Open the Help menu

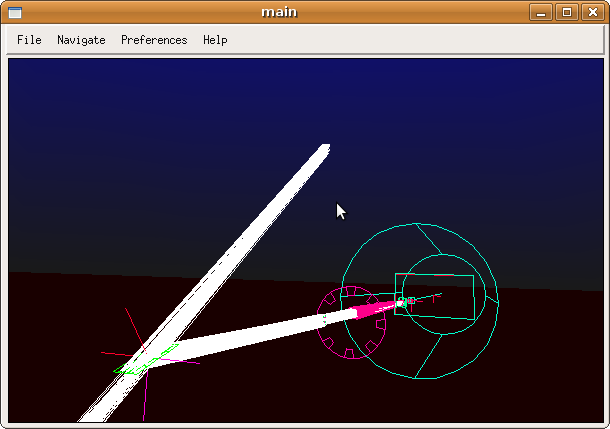pyautogui.click(x=215, y=40)
